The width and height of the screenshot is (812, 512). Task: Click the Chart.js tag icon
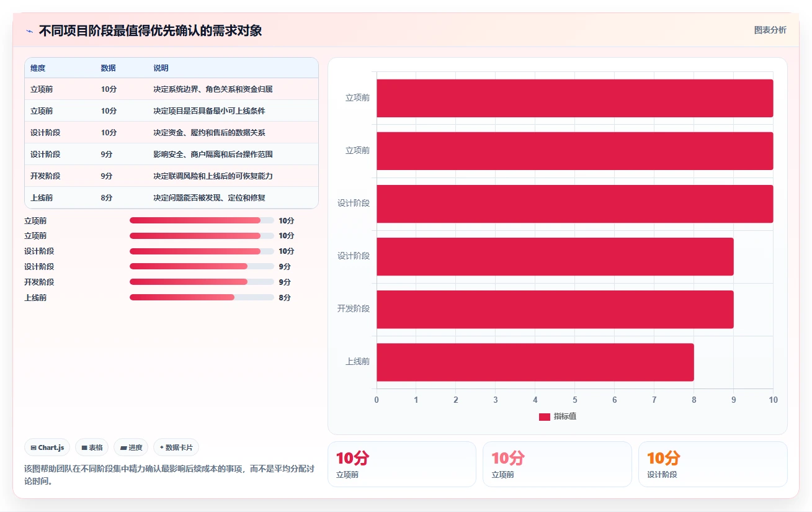33,447
